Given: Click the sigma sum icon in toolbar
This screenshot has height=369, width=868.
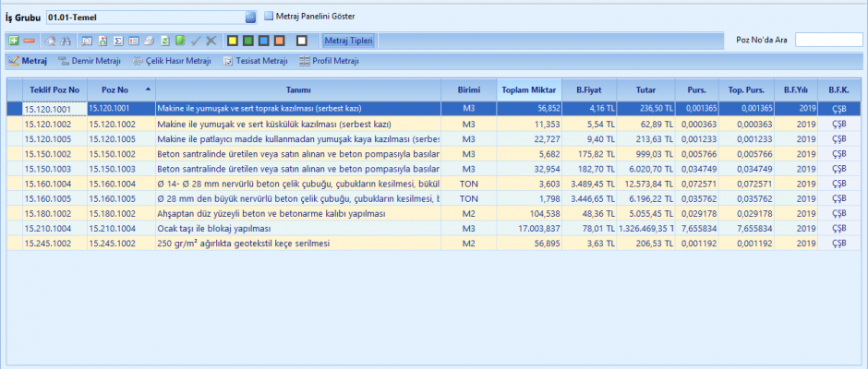Looking at the screenshot, I should click(118, 41).
